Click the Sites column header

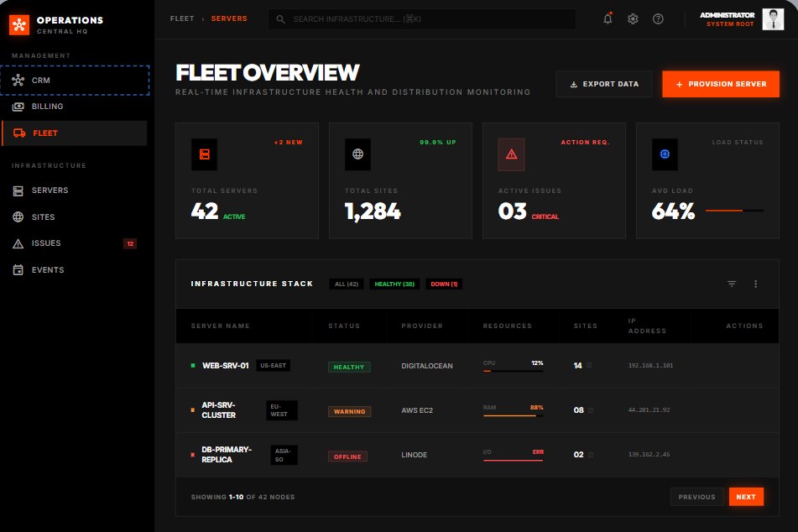click(585, 326)
